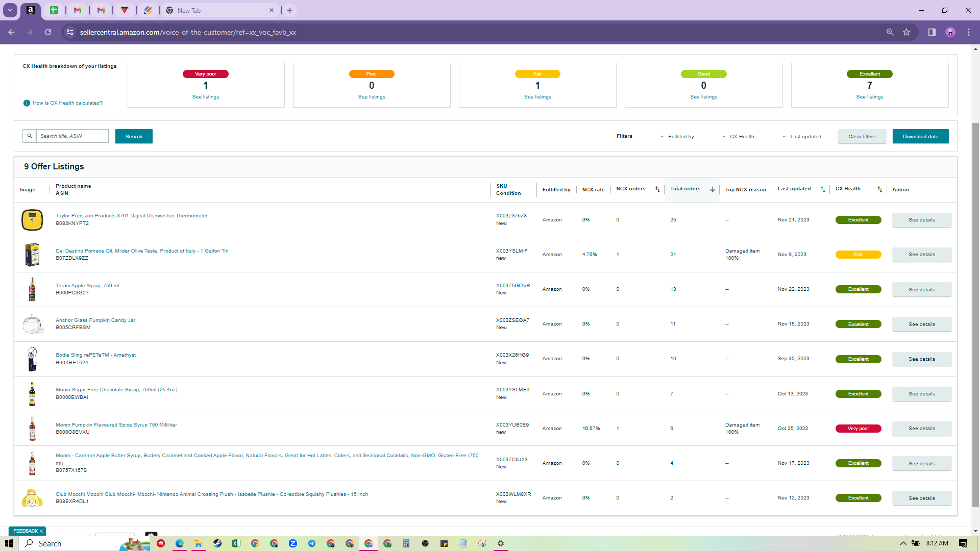
Task: Click the page vertical scrollbar
Action: click(975, 315)
